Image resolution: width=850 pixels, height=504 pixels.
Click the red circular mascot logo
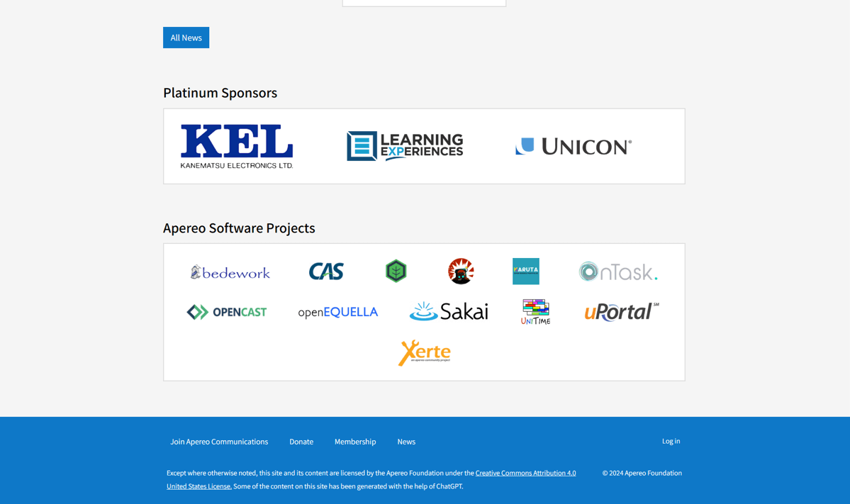pos(461,271)
